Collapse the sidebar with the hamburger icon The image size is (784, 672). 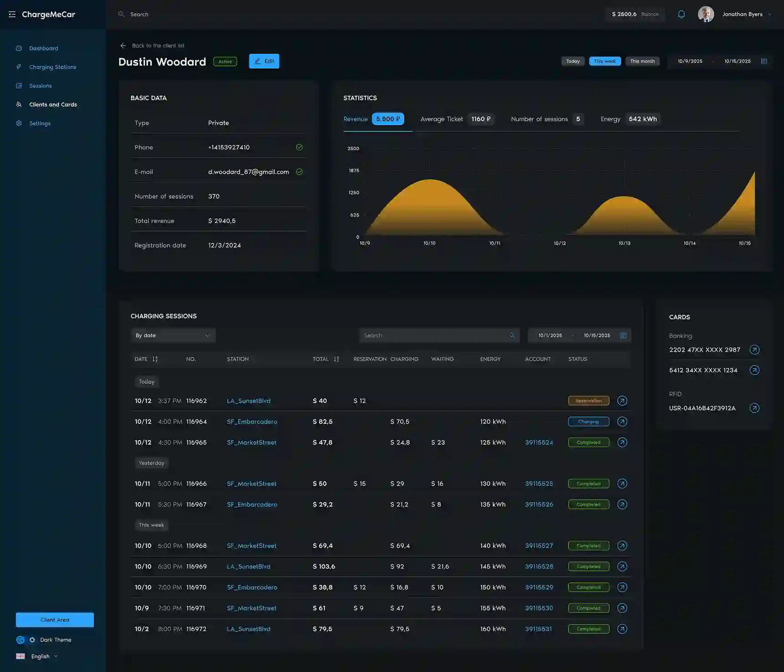tap(12, 15)
